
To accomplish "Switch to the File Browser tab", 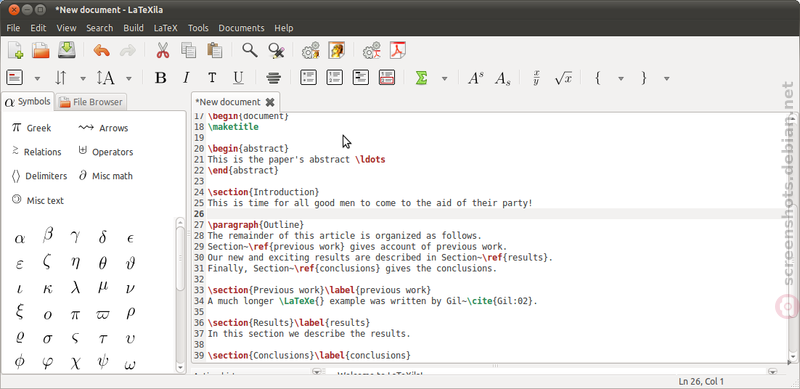I will (91, 102).
